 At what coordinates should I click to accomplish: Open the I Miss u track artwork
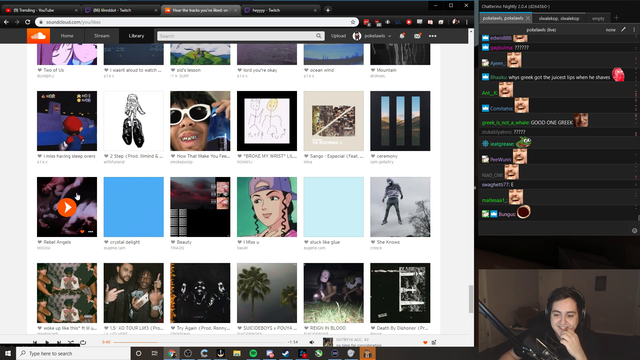pos(267,207)
